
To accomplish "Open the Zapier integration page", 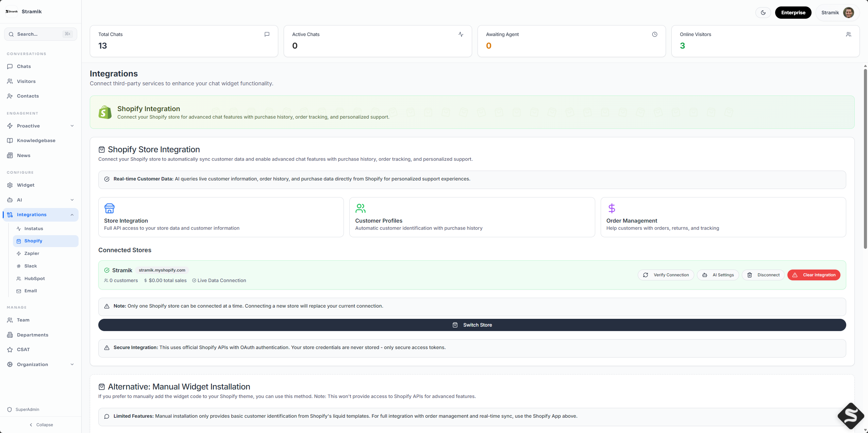I will (32, 254).
